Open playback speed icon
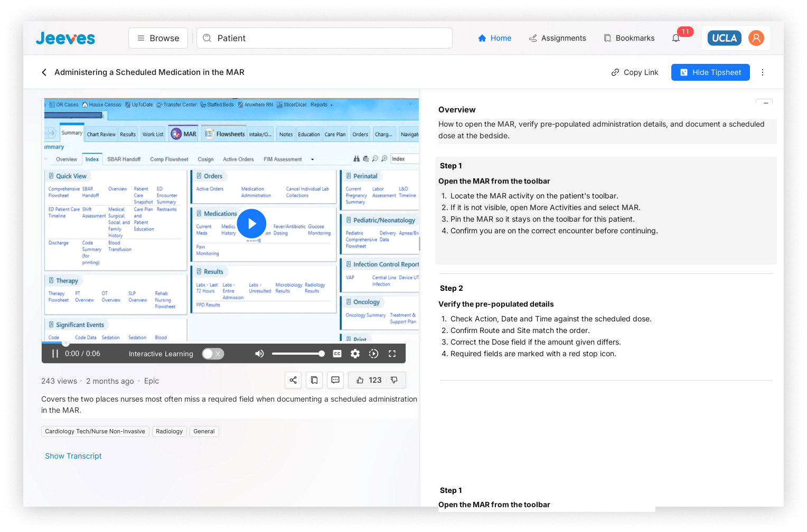The image size is (807, 532). (x=373, y=354)
